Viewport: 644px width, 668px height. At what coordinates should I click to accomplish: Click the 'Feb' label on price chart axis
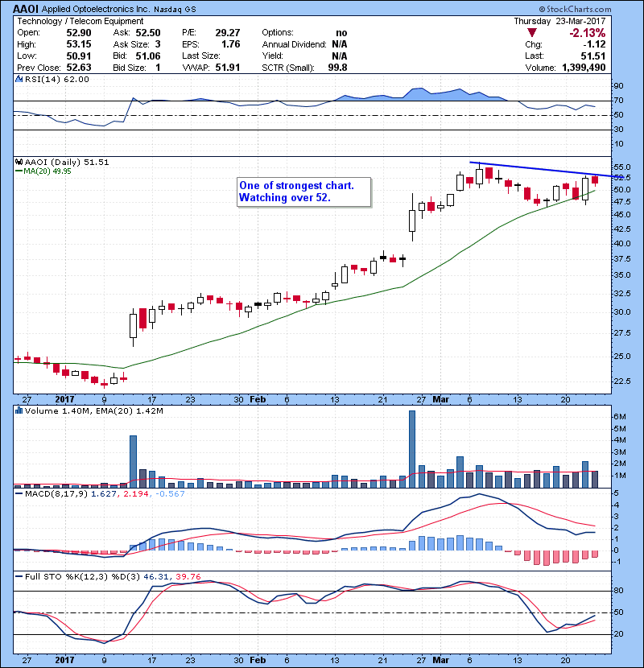tap(258, 400)
